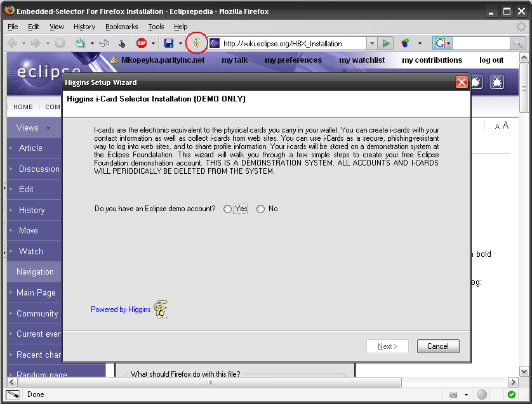The image size is (532, 404).
Task: Open the 'my preferences' link
Action: click(293, 60)
